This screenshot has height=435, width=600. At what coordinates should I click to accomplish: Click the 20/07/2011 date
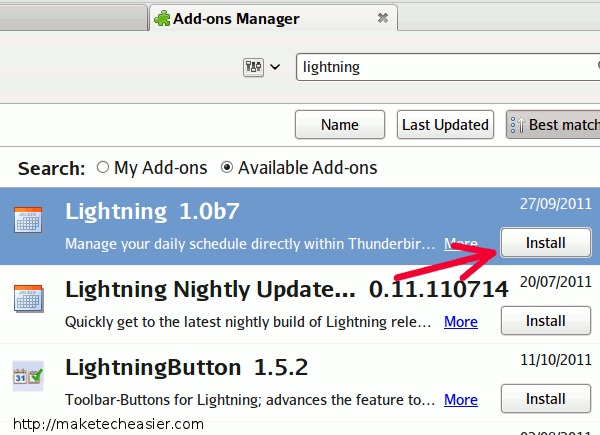pos(556,282)
